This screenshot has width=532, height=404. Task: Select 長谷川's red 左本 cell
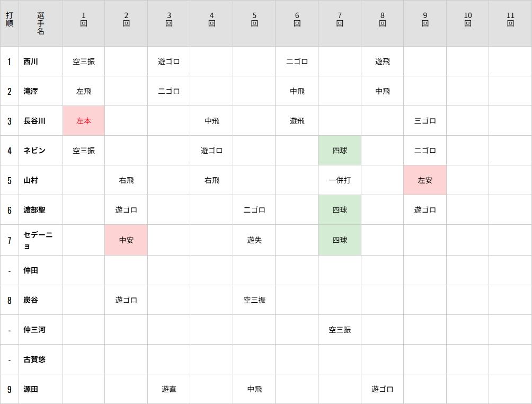[x=84, y=121]
